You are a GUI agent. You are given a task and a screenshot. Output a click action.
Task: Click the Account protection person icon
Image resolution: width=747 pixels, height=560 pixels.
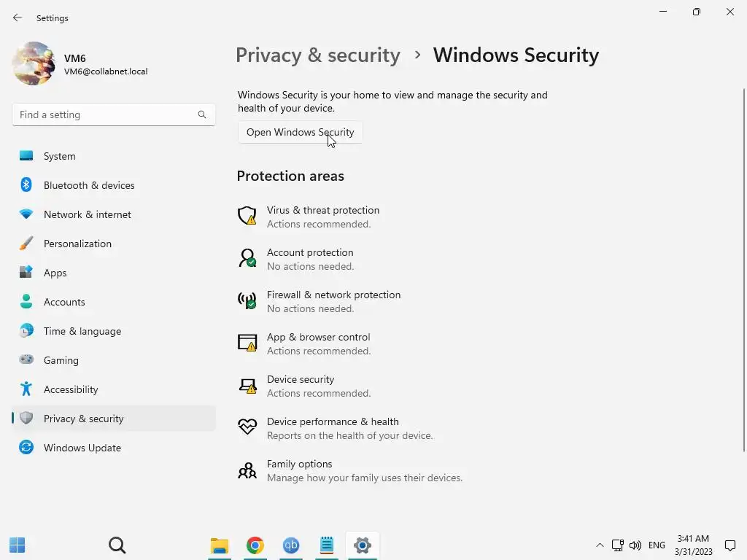247,258
